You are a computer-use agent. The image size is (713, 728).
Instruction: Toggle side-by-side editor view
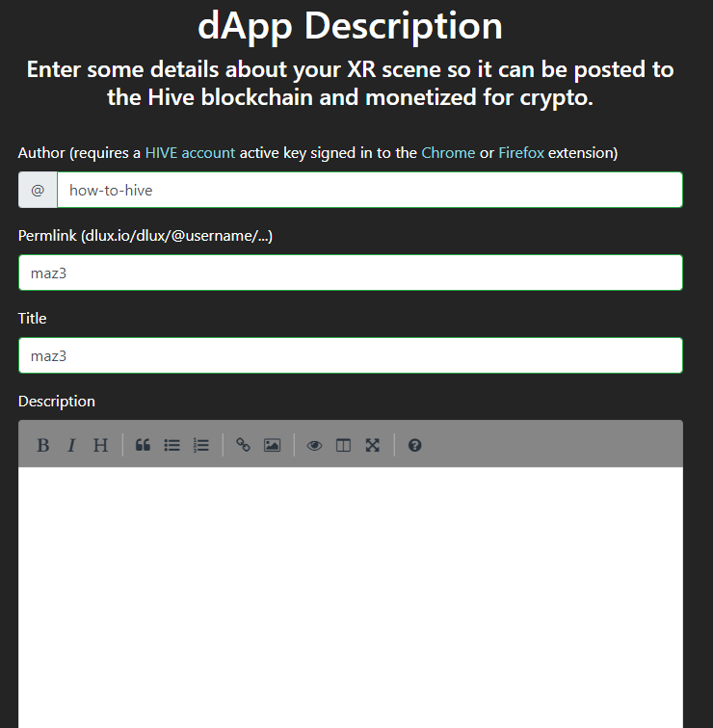[x=343, y=445]
